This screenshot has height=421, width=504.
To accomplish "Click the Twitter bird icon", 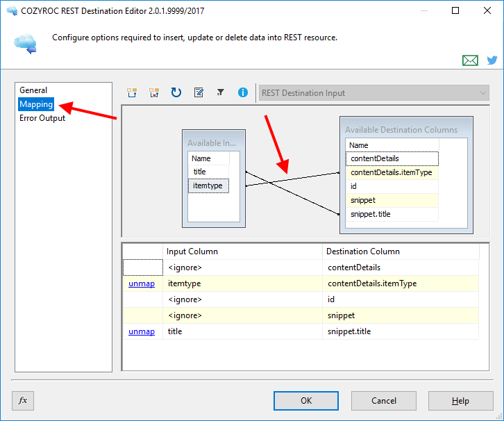I will click(492, 60).
